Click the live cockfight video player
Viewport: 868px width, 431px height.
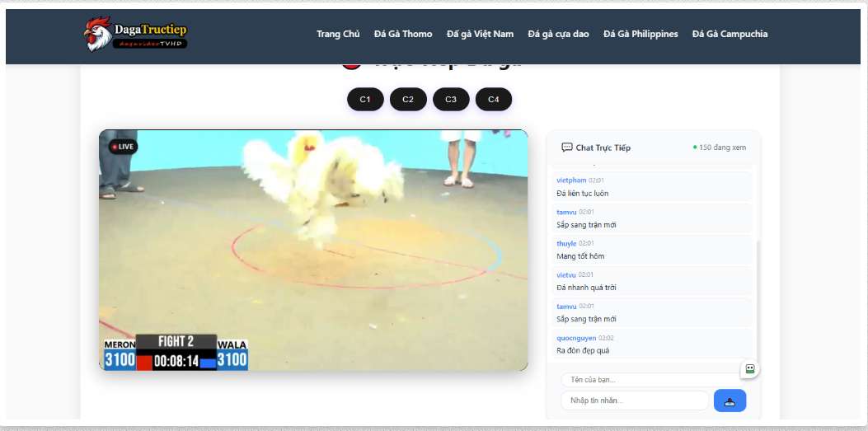tap(313, 247)
